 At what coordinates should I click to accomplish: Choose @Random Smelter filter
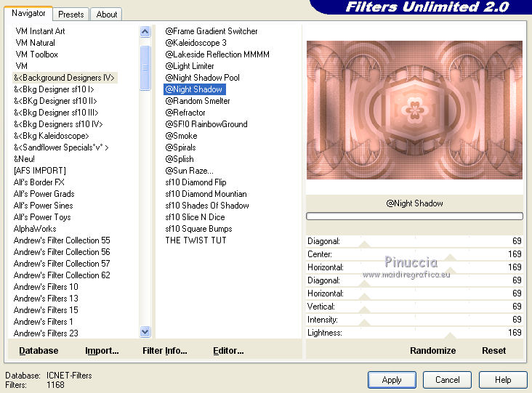point(198,101)
